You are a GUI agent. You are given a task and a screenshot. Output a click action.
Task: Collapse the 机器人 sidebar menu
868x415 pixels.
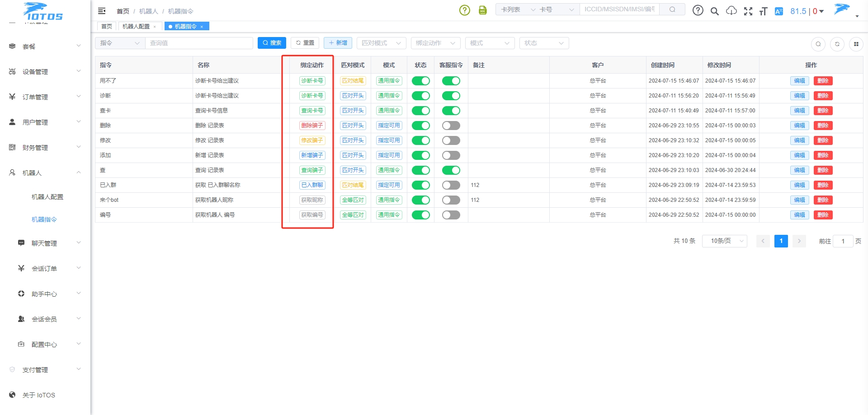(x=45, y=173)
